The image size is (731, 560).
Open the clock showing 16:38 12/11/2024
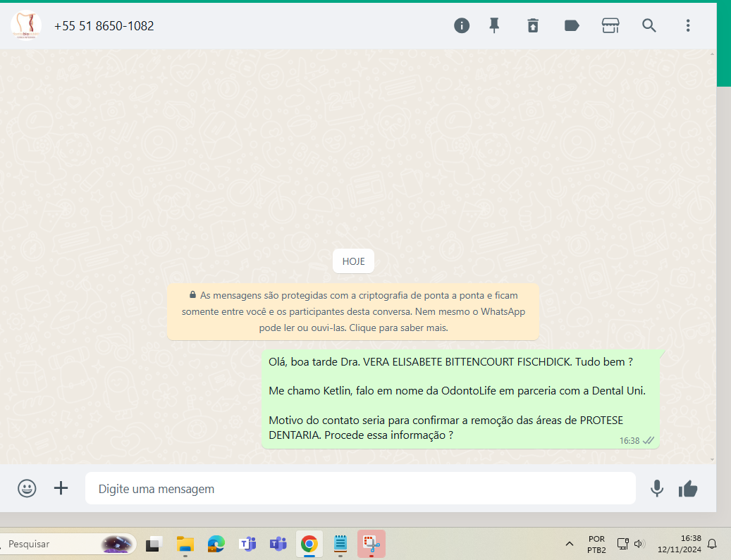click(x=680, y=544)
